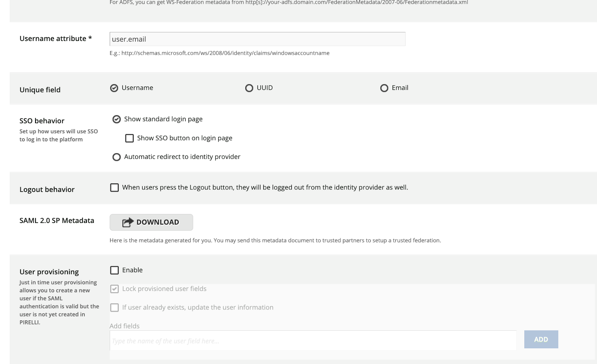Image resolution: width=597 pixels, height=364 pixels.
Task: Tick update user information if user exists
Action: pyautogui.click(x=115, y=307)
